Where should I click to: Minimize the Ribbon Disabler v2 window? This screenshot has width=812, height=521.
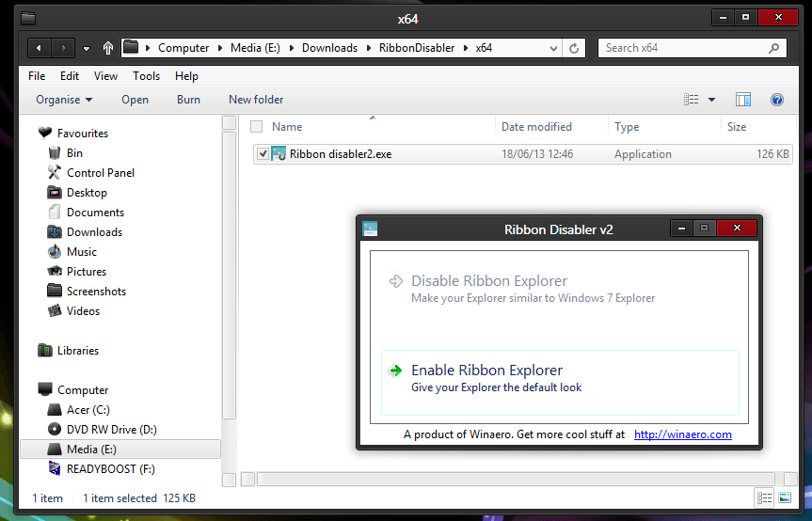(x=682, y=229)
